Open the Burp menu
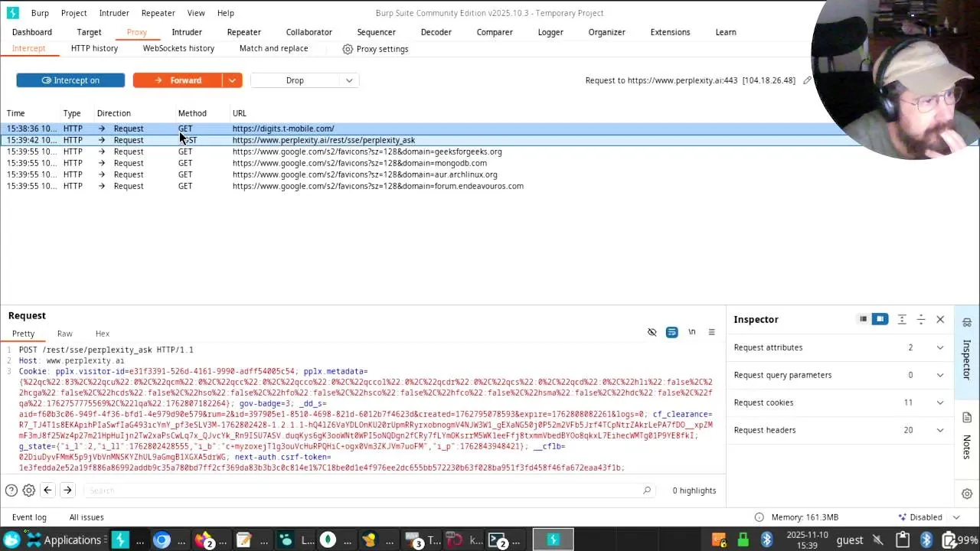Image resolution: width=980 pixels, height=551 pixels. [40, 13]
